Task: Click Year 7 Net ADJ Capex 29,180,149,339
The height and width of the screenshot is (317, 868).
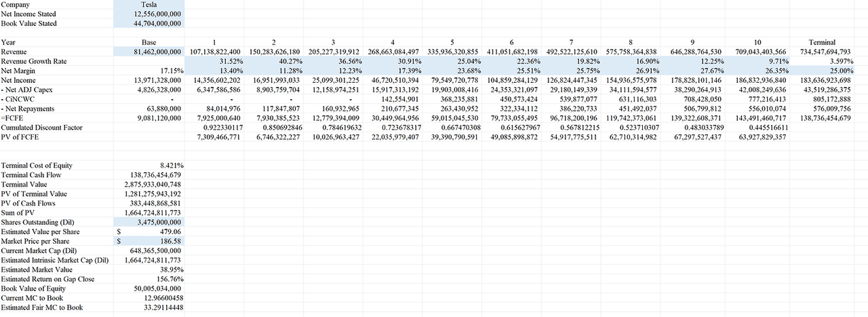Action: pyautogui.click(x=573, y=90)
